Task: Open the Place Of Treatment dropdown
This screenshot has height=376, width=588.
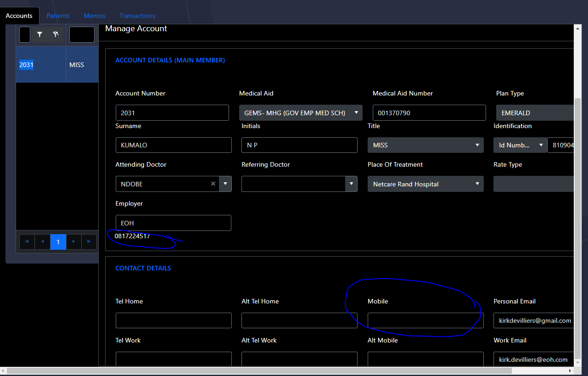Action: pos(477,184)
